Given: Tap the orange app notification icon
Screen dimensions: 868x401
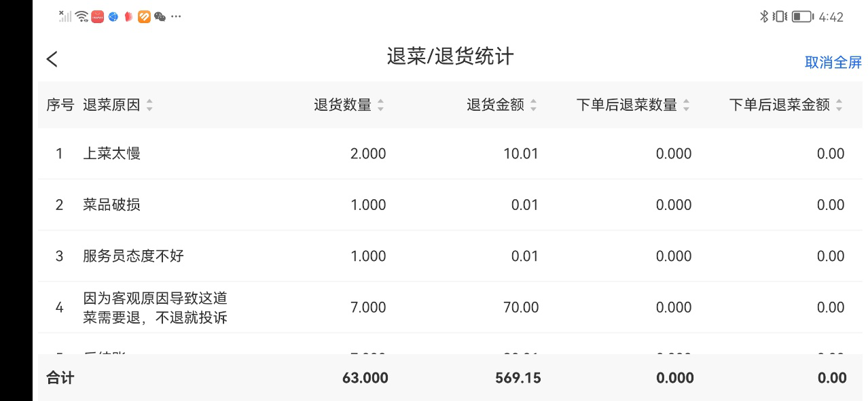Looking at the screenshot, I should pos(144,17).
